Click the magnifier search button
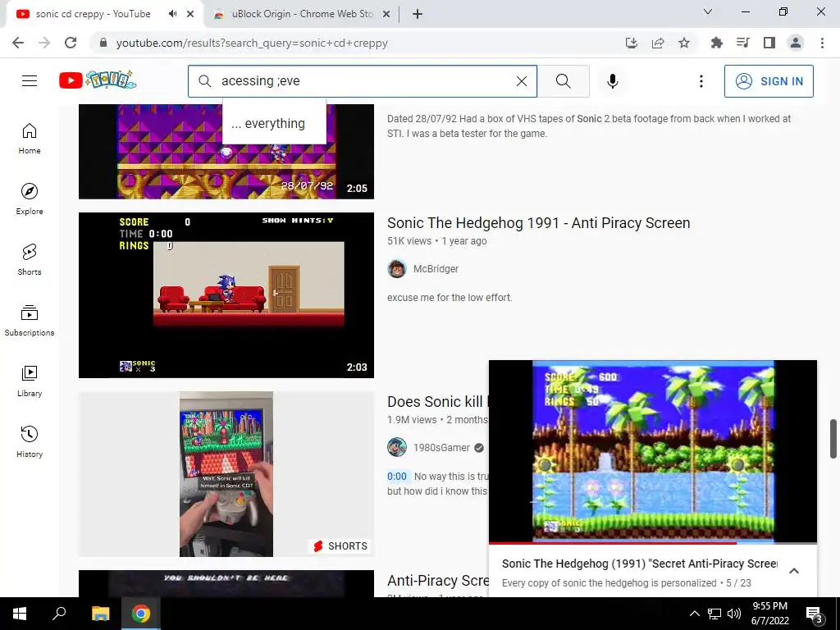 point(563,81)
